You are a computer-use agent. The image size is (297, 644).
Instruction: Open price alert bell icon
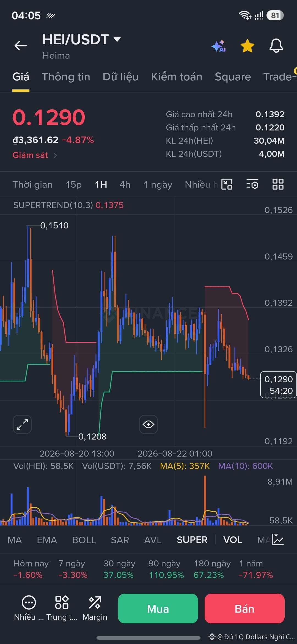point(276,46)
